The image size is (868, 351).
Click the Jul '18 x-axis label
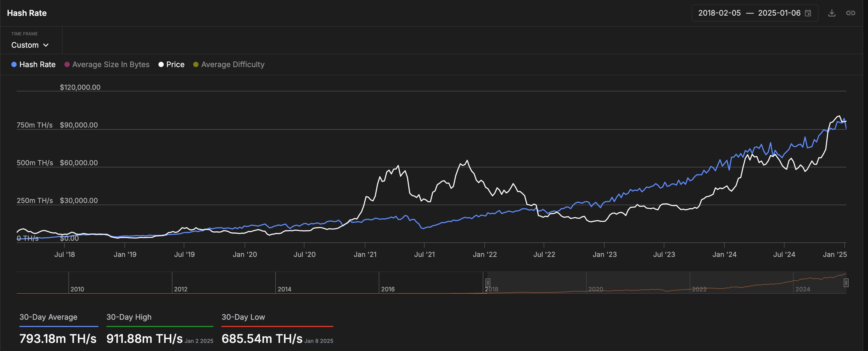tap(64, 254)
